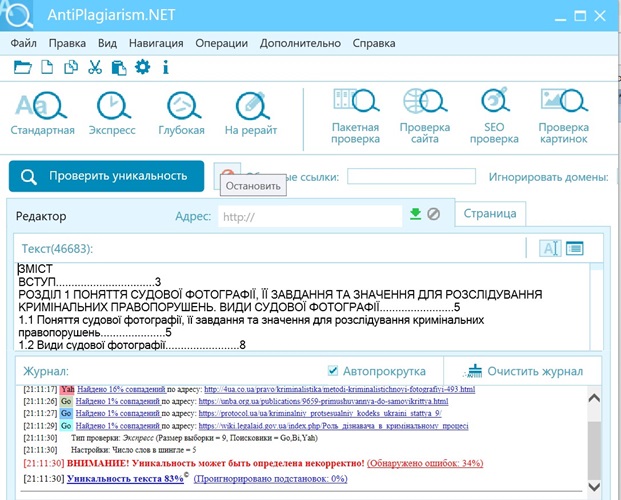Screen dimensions: 621x500
Task: Click journal scrollbar down arrow
Action: pyautogui.click(x=594, y=487)
